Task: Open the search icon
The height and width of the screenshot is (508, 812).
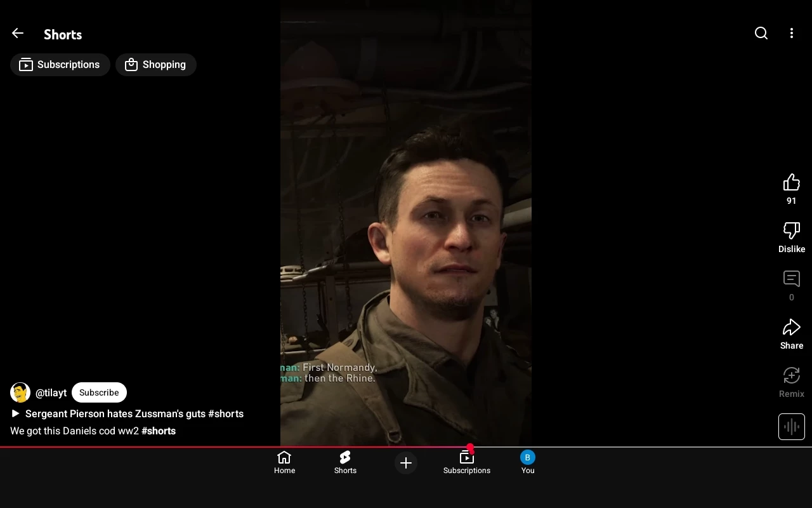Action: click(x=761, y=34)
